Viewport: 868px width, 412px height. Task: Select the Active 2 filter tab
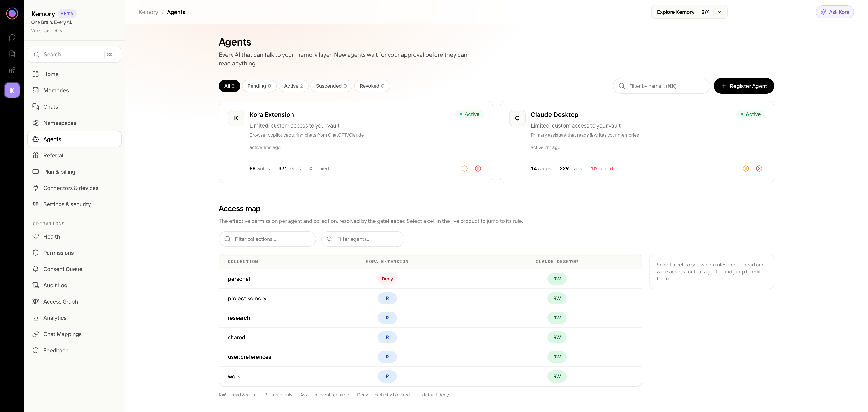tap(293, 86)
